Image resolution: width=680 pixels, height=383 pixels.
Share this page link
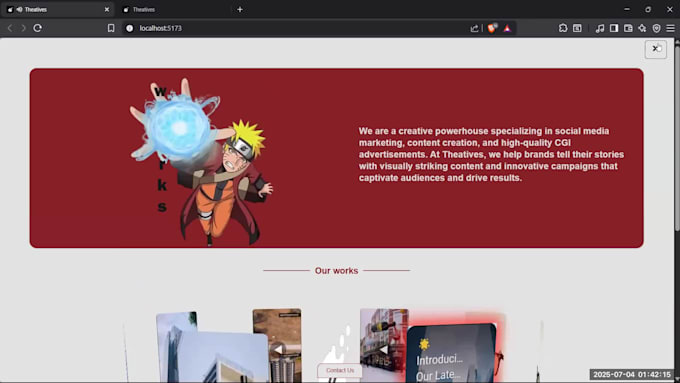[474, 28]
